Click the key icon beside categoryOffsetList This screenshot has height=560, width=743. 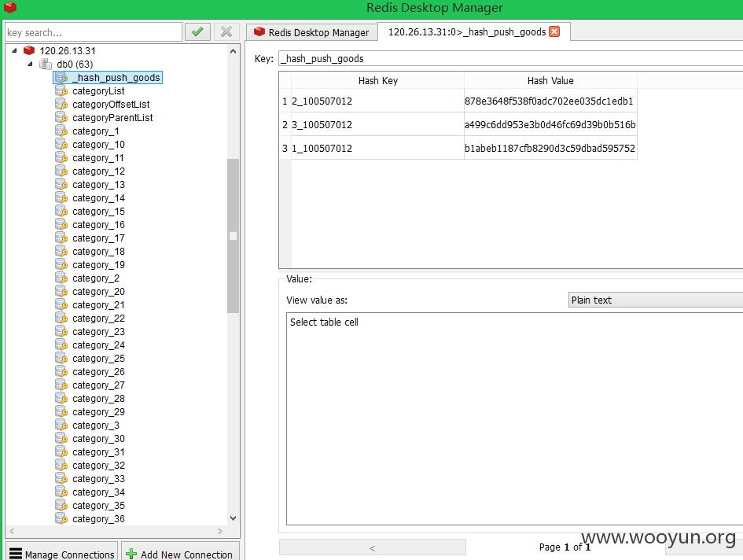[x=61, y=104]
